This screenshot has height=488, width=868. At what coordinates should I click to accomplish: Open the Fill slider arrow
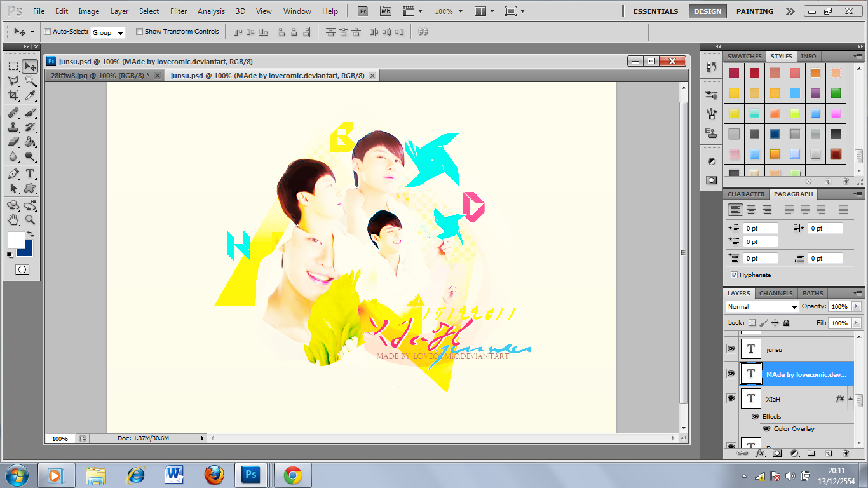tap(857, 323)
